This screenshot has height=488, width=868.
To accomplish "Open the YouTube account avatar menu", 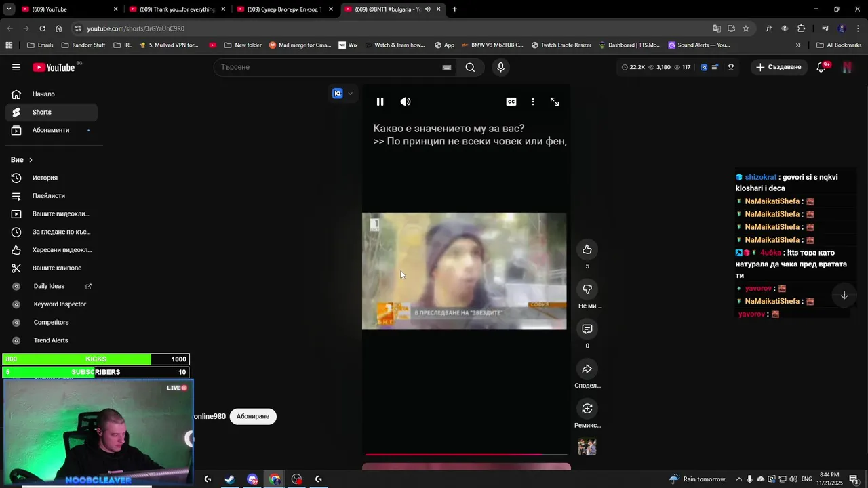I will pyautogui.click(x=847, y=67).
